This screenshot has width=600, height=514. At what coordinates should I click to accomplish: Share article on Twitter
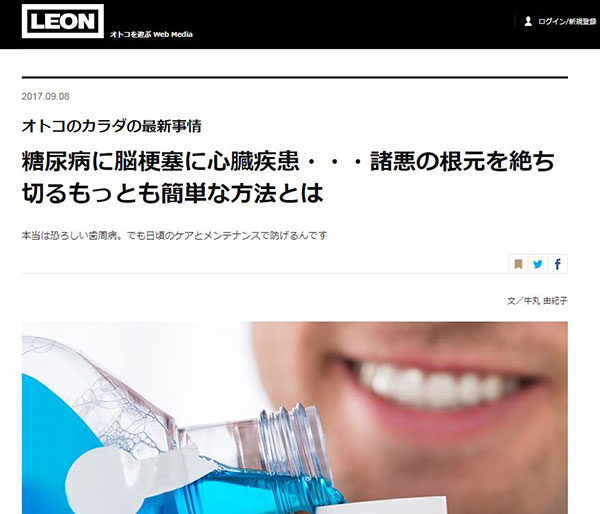point(538,264)
